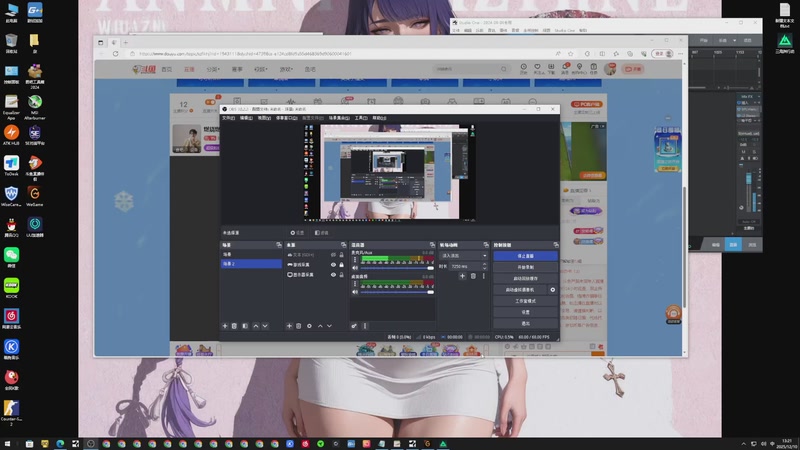Open WeGame desktop shortcut
The image size is (800, 450).
pos(35,196)
